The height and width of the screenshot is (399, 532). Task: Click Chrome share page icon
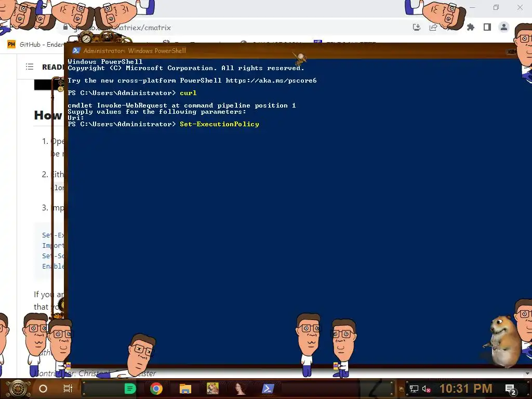coord(433,28)
